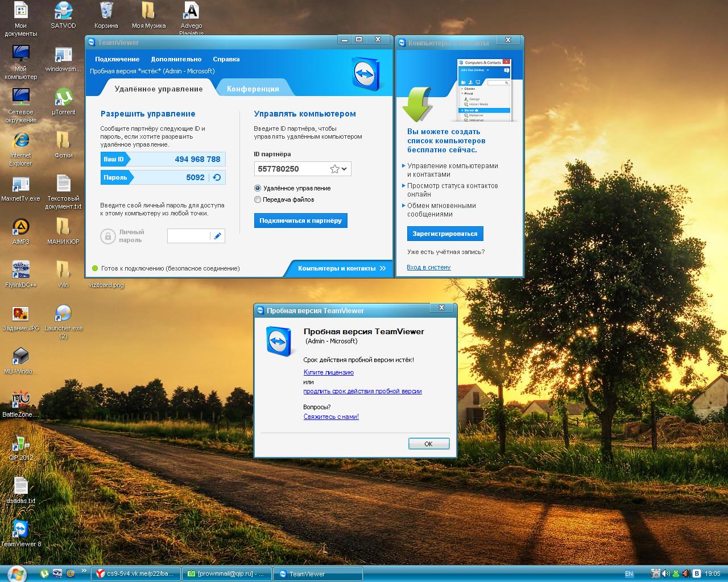Click the refresh password icon next to 5092

tap(217, 177)
